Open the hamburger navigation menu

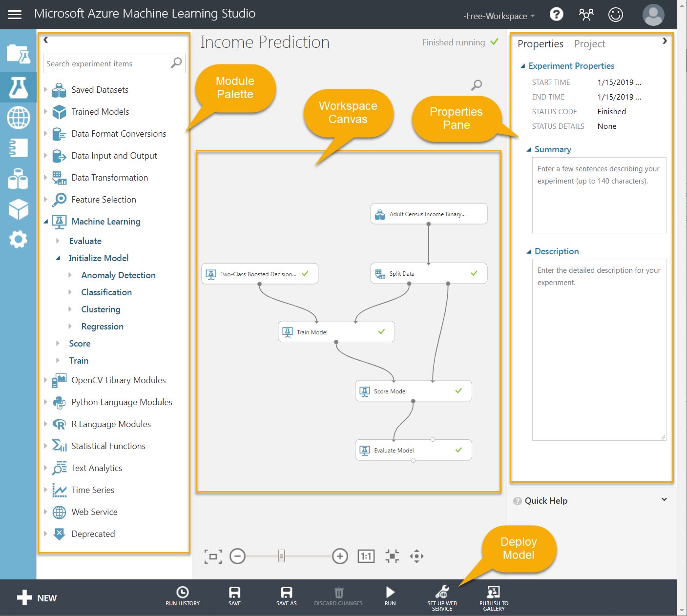coord(15,15)
